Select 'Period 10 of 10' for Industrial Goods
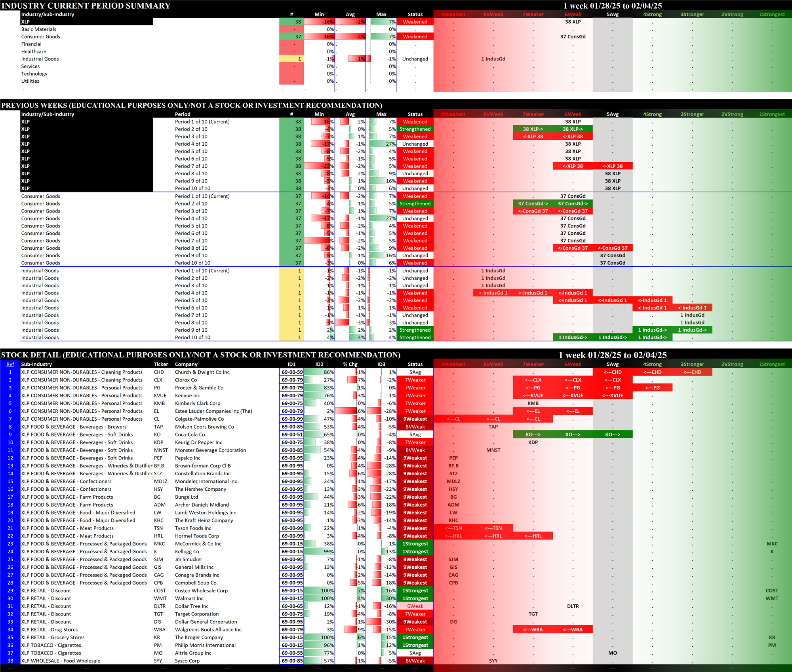Viewport: 792px width, 672px height. coord(192,338)
